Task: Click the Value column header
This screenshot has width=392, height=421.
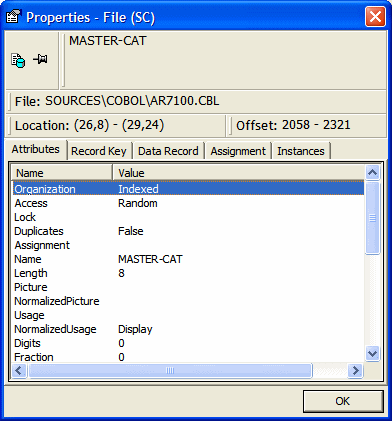Action: coord(238,173)
